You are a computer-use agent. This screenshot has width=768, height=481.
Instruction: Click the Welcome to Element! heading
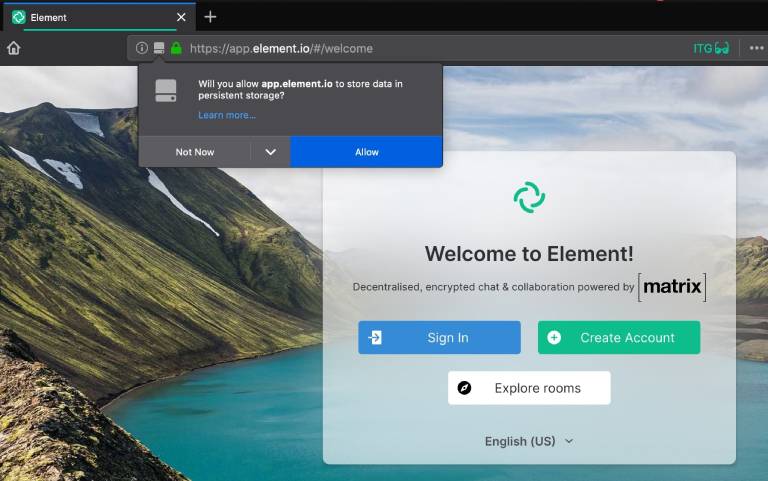(x=529, y=254)
